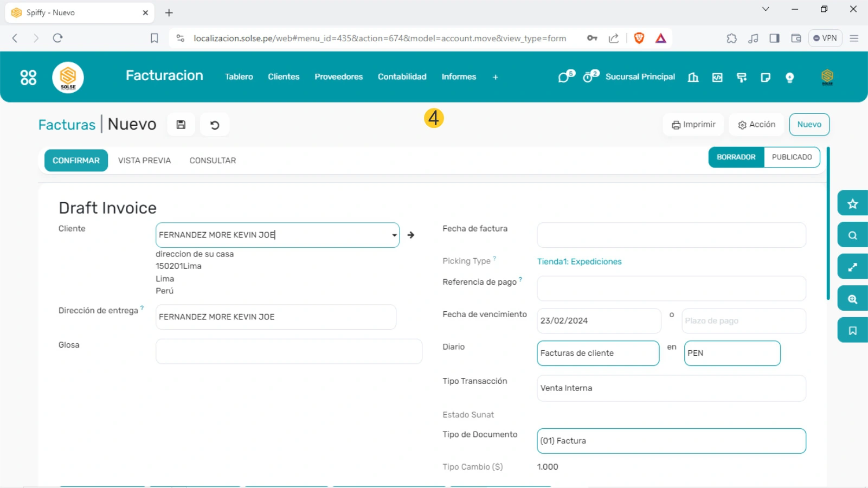Screen dimensions: 868x488
Task: Click the lightbulb icon in navbar
Action: (x=789, y=78)
